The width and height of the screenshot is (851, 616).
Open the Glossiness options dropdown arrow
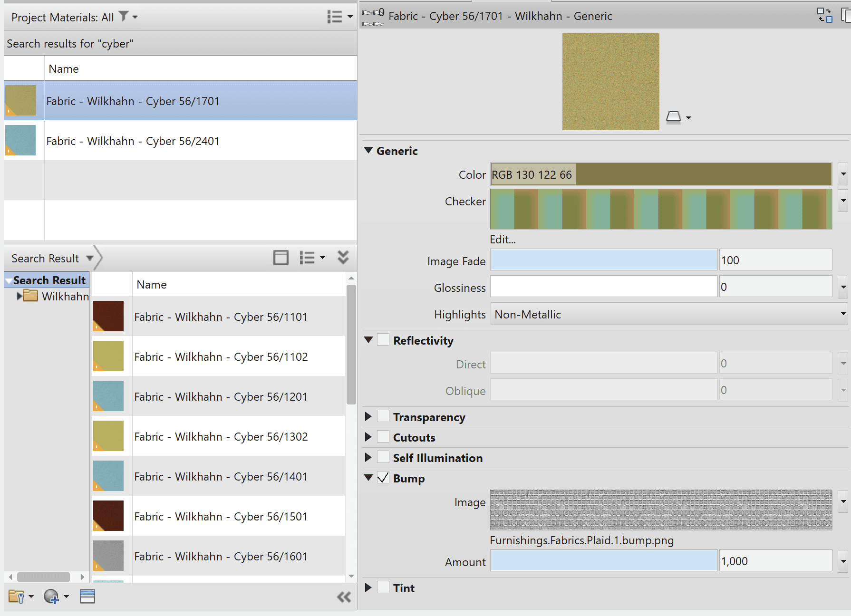[x=843, y=287]
